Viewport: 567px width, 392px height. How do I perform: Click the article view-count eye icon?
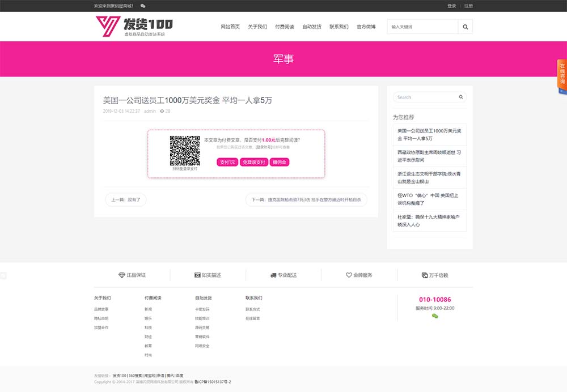[x=162, y=111]
